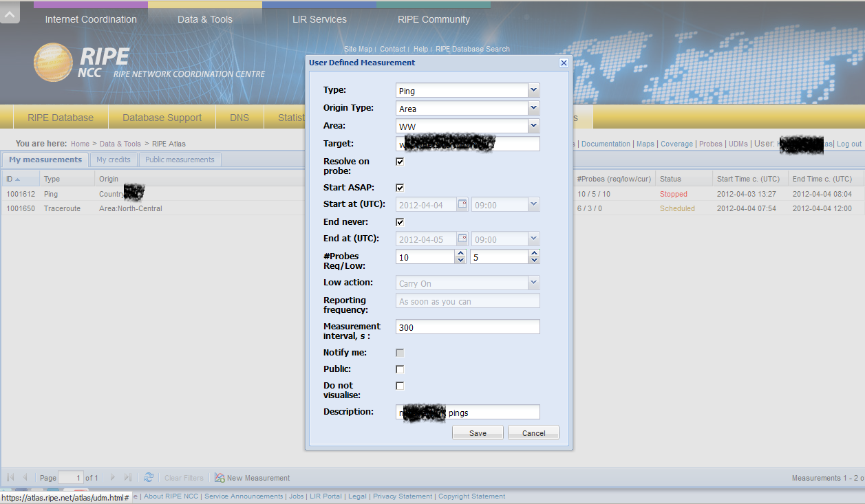This screenshot has width=865, height=504.
Task: Click the New Measurement chart icon
Action: [220, 477]
